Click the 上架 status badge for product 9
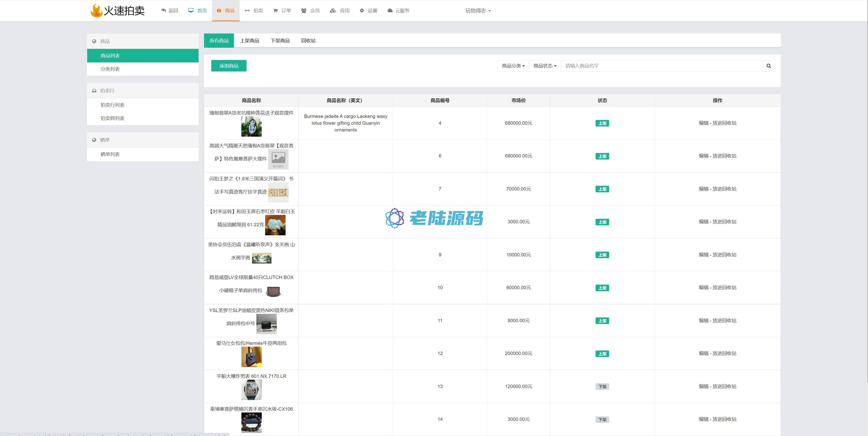The image size is (868, 436). [602, 255]
